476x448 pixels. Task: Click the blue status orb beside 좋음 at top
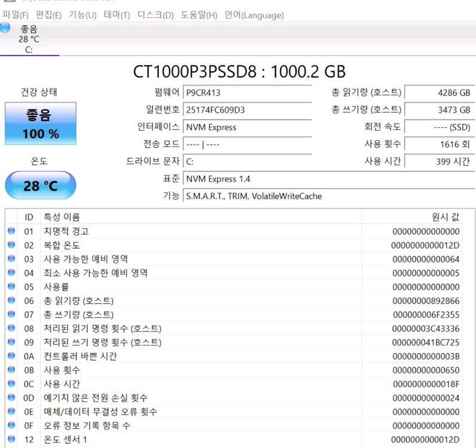pyautogui.click(x=5, y=27)
